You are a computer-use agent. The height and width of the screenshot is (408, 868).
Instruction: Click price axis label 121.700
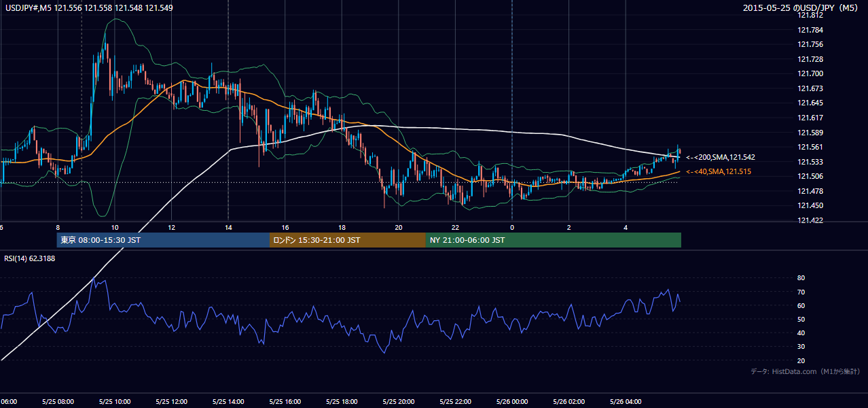[x=810, y=74]
